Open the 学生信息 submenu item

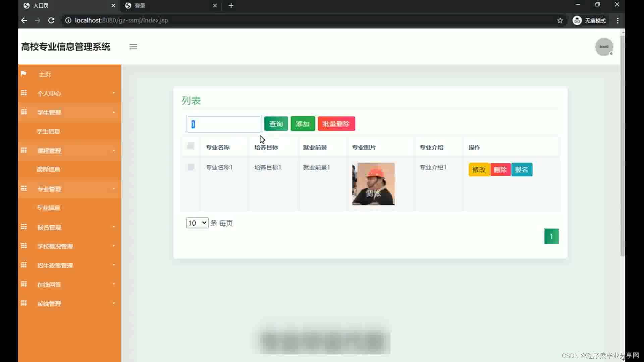(x=48, y=131)
